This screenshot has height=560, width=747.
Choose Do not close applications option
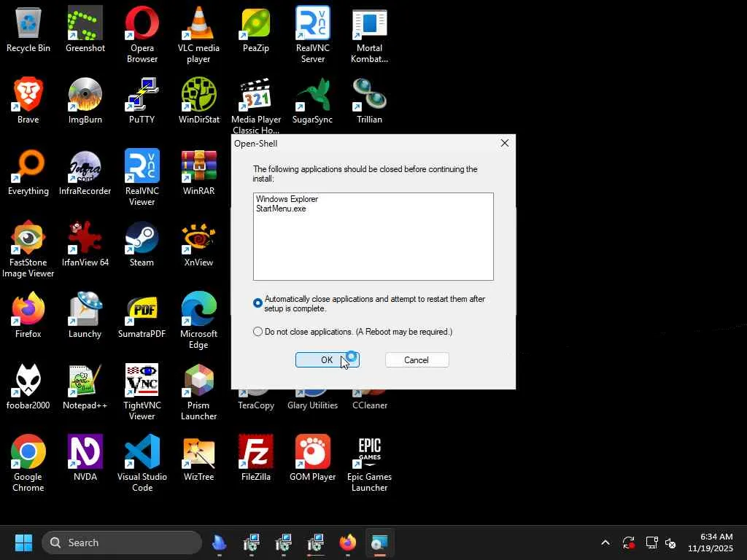click(x=258, y=332)
